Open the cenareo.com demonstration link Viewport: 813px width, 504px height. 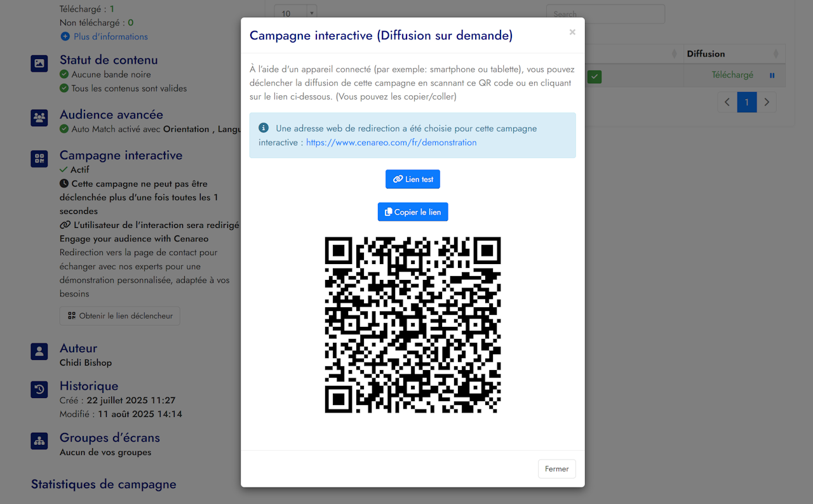click(x=391, y=143)
